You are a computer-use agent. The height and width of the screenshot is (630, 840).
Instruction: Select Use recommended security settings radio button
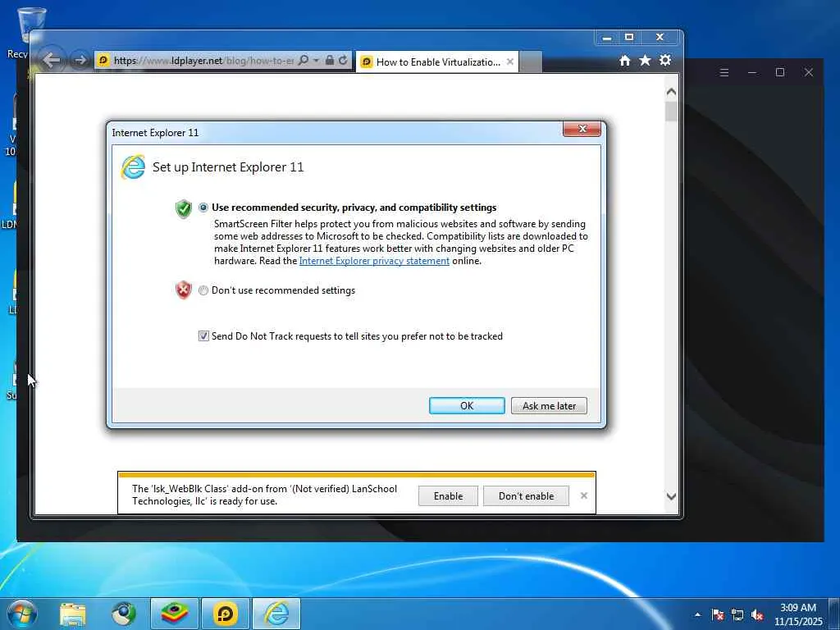203,208
